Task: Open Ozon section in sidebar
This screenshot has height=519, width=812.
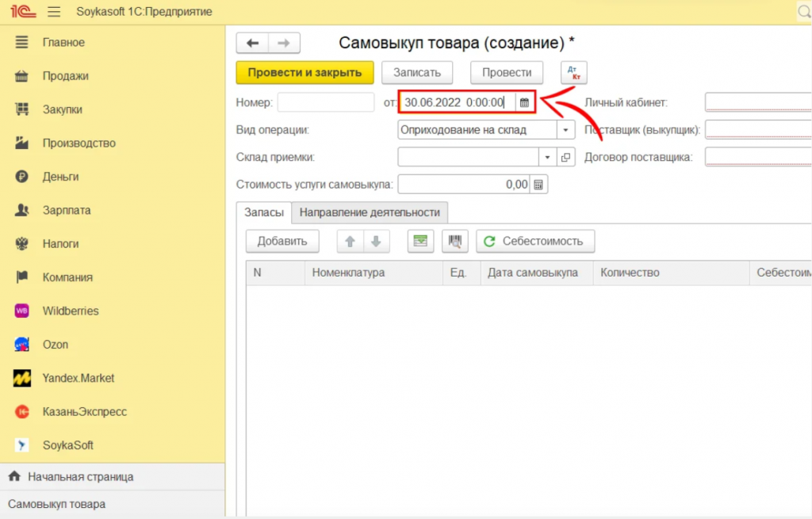Action: 56,345
